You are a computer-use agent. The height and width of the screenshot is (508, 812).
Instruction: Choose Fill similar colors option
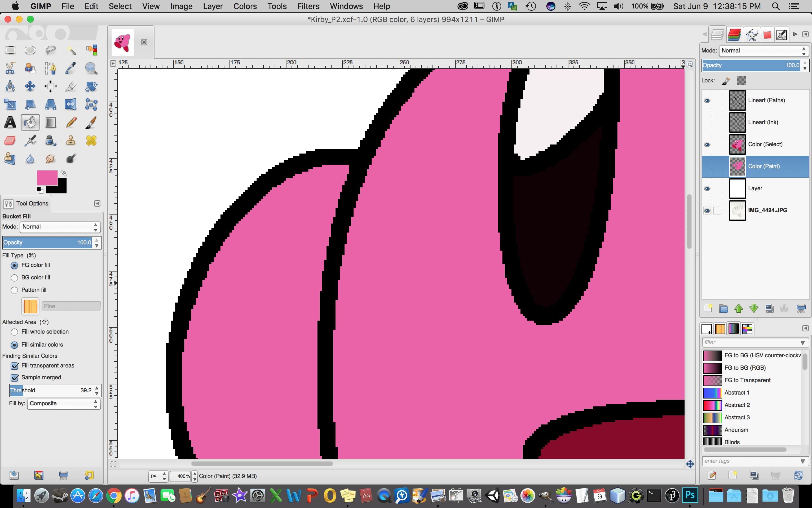(x=14, y=345)
